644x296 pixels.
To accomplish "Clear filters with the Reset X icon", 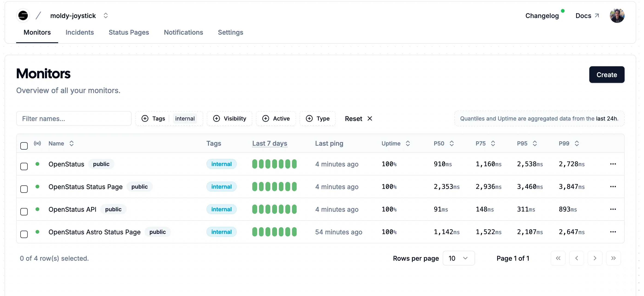I will 370,118.
